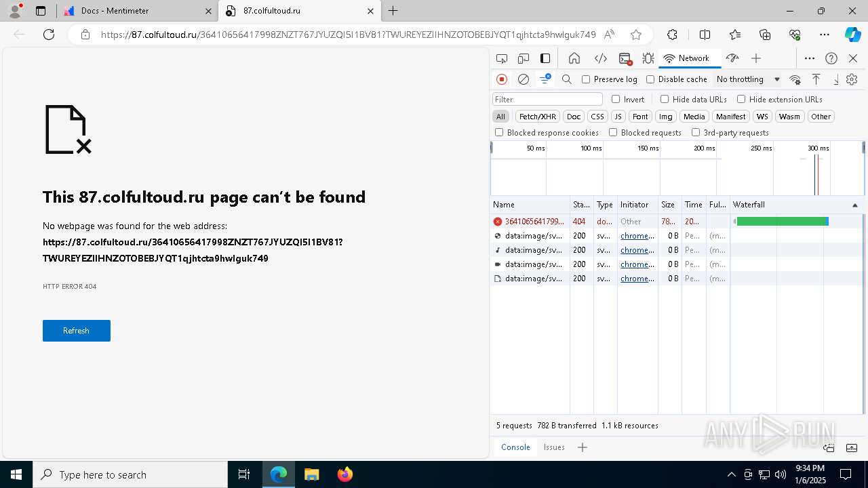Image resolution: width=868 pixels, height=488 pixels.
Task: Open the Favorites list icon
Action: (735, 35)
